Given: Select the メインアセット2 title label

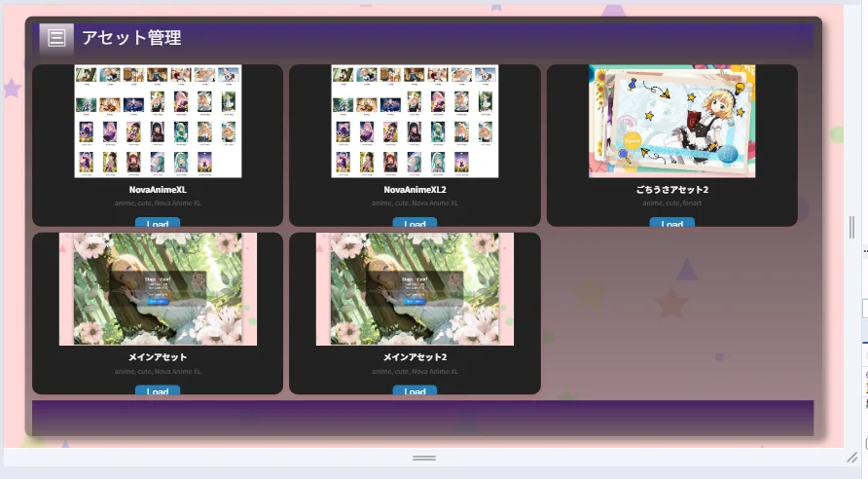Looking at the screenshot, I should [x=415, y=357].
